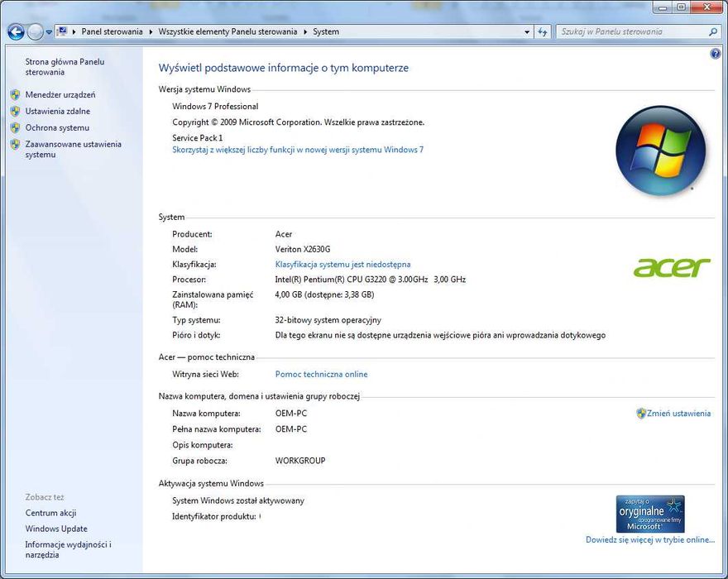Minimize the System window
This screenshot has width=728, height=579.
[x=663, y=7]
